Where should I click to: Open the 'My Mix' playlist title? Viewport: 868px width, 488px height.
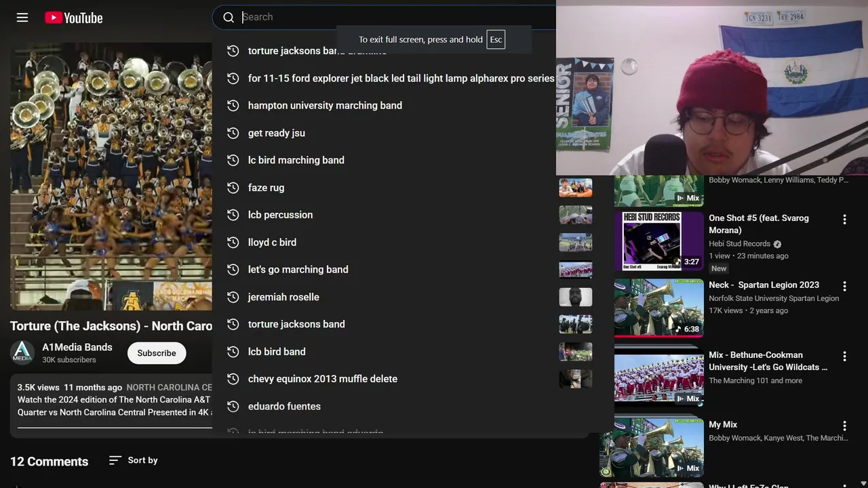(723, 425)
